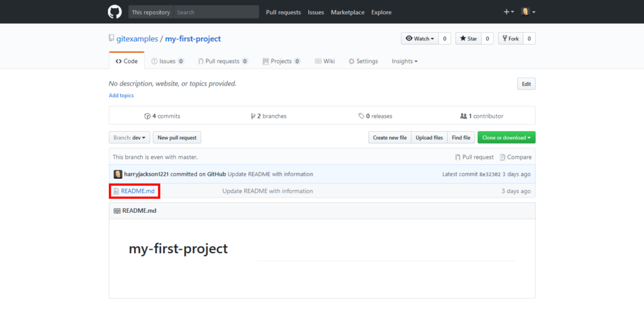Screen dimensions: 644x323
Task: Expand the Insights dropdown
Action: click(x=404, y=61)
